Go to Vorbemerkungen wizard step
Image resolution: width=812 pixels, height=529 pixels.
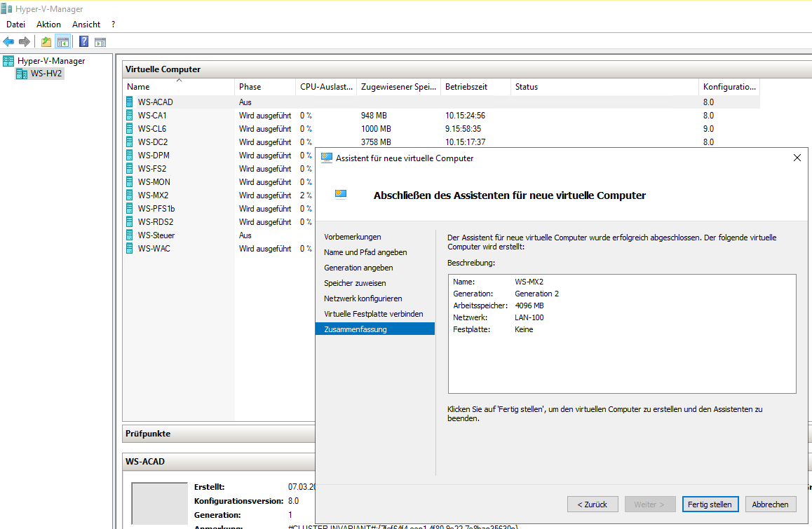(x=353, y=237)
